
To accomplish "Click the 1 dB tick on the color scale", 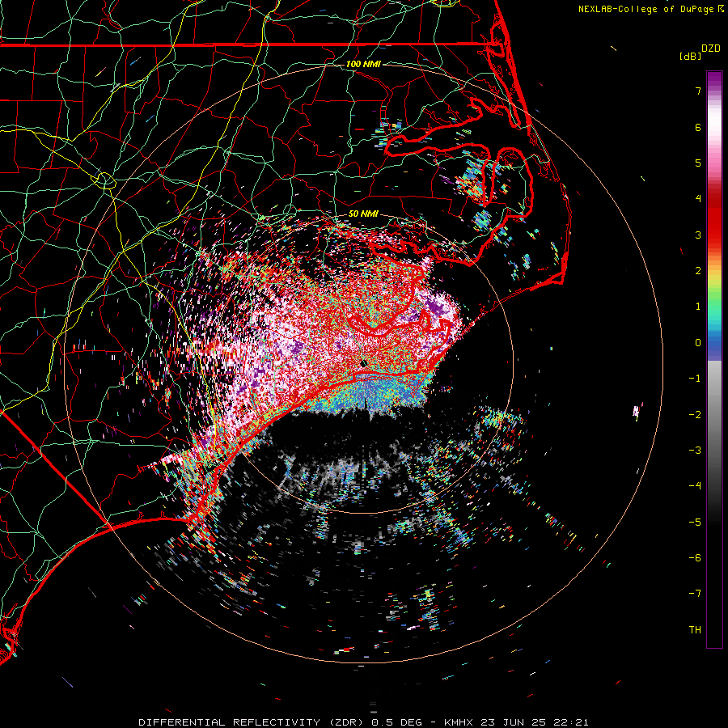I will [698, 307].
